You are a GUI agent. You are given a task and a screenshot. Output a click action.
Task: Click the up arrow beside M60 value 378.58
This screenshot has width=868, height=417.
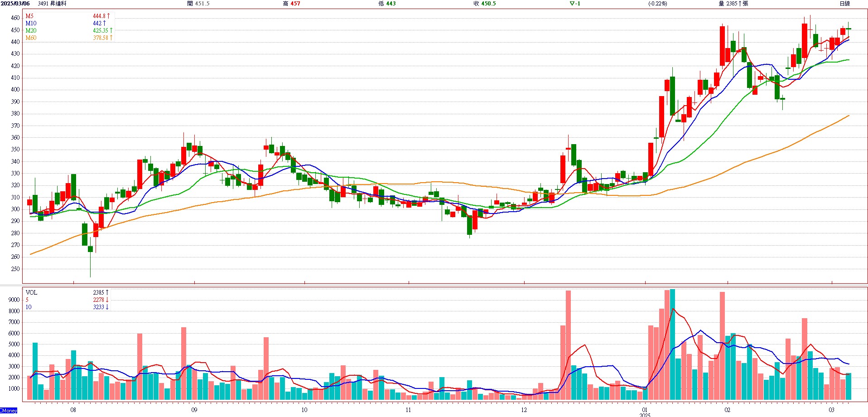(111, 38)
